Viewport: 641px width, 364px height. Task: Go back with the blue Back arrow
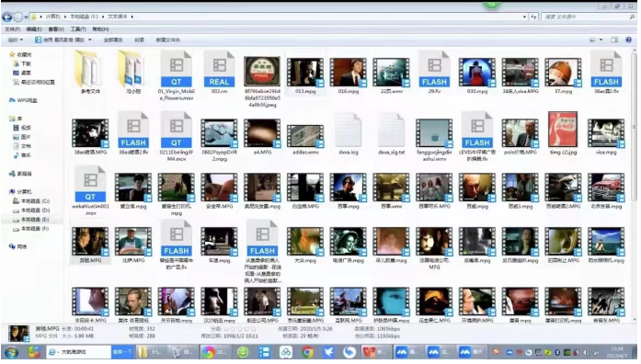click(x=7, y=17)
